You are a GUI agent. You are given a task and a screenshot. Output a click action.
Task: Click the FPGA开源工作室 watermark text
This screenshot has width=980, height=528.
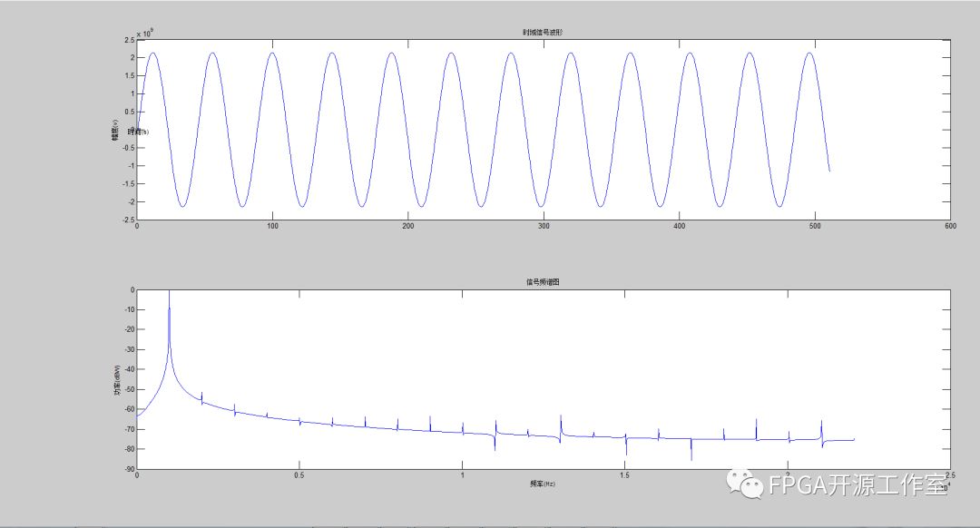(857, 485)
